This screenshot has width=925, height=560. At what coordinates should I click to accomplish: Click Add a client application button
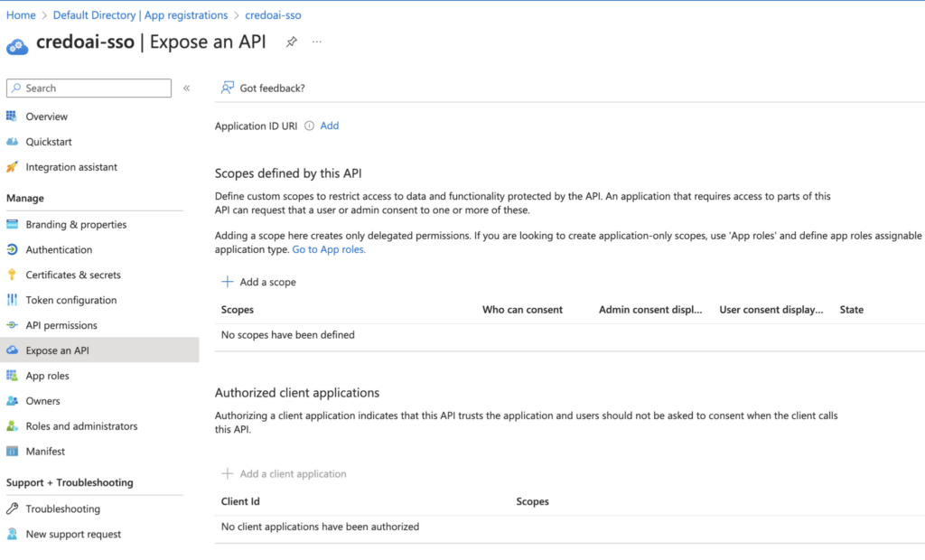(284, 473)
